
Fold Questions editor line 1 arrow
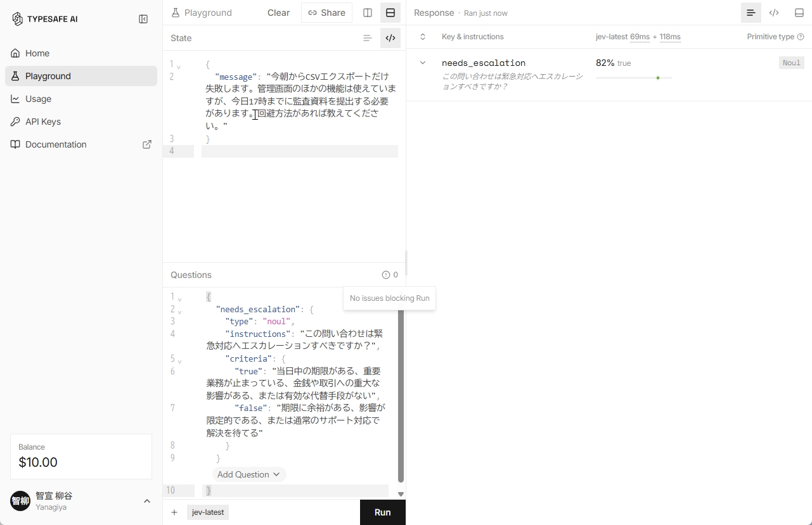(179, 298)
